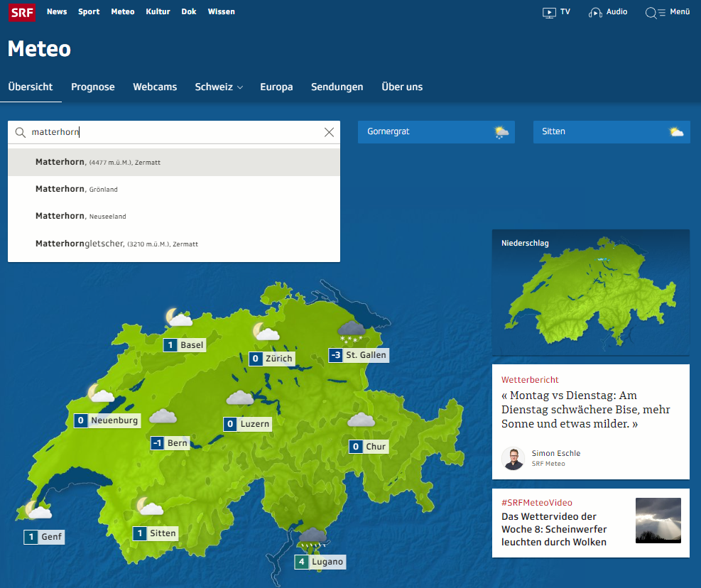Click the Lugano rain cloud icon
Image resolution: width=701 pixels, height=588 pixels.
(x=313, y=538)
